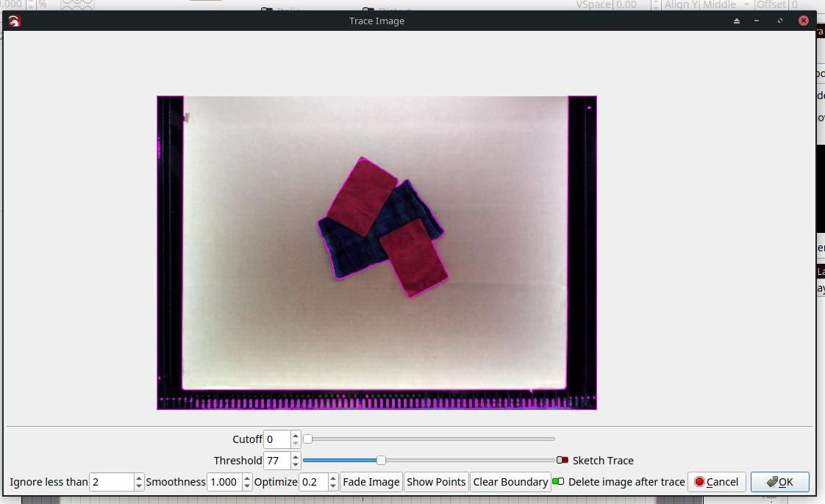Viewport: 825px width, 504px height.
Task: Increase the Optimize value with the up arrow
Action: (x=332, y=478)
